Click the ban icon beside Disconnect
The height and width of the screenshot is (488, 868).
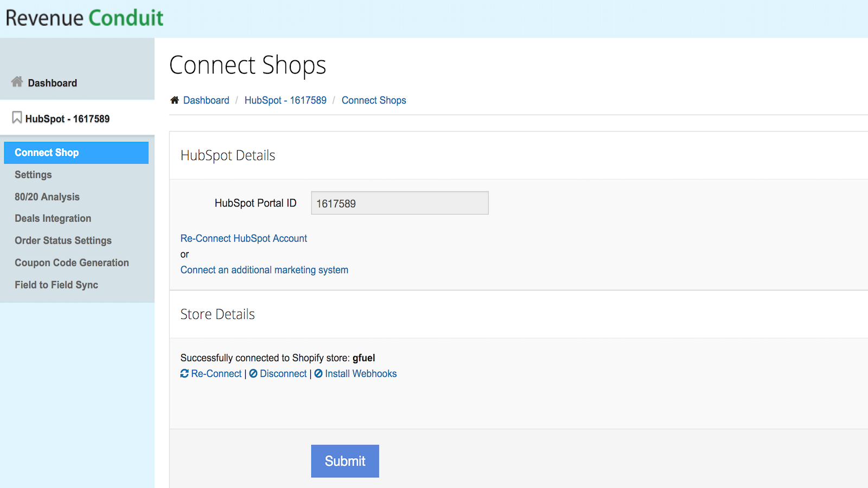point(253,374)
